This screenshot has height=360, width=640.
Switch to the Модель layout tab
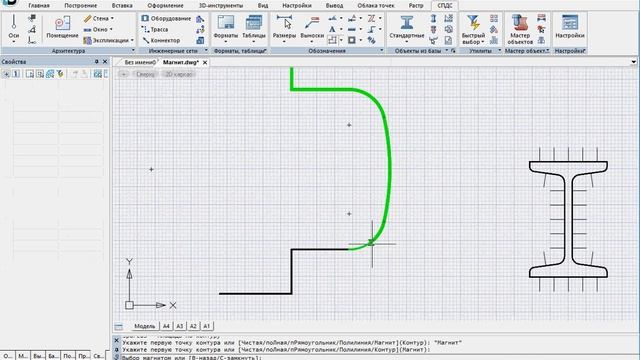[x=144, y=326]
